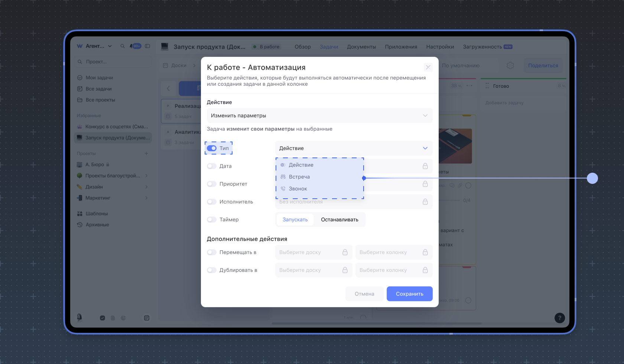Click the sidebar collapse panel icon
The height and width of the screenshot is (364, 624).
(147, 46)
